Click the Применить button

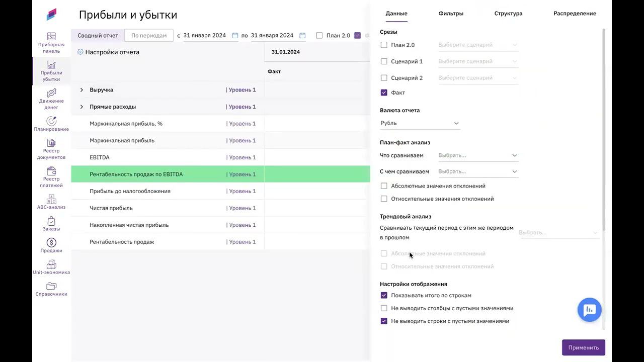[x=583, y=347]
